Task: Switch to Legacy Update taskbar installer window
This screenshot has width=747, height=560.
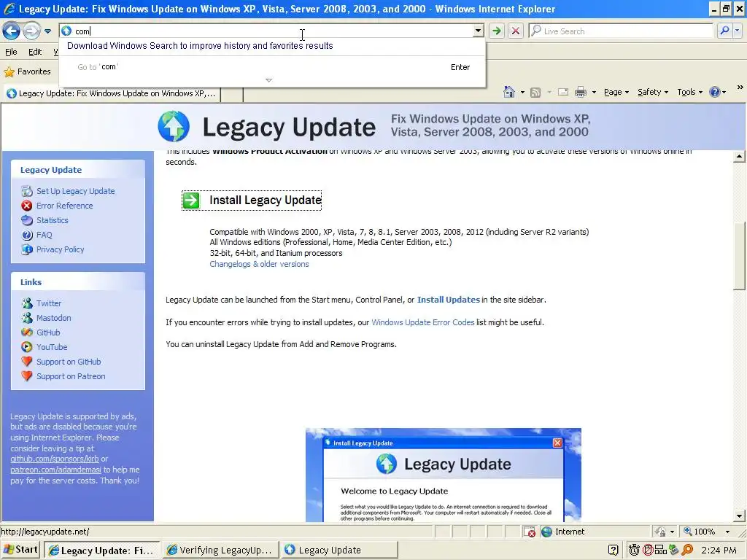Action: point(339,550)
